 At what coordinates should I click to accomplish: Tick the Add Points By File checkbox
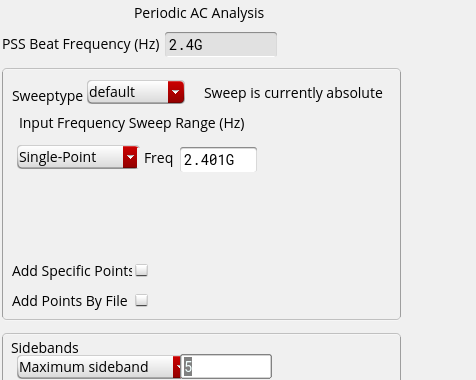142,300
